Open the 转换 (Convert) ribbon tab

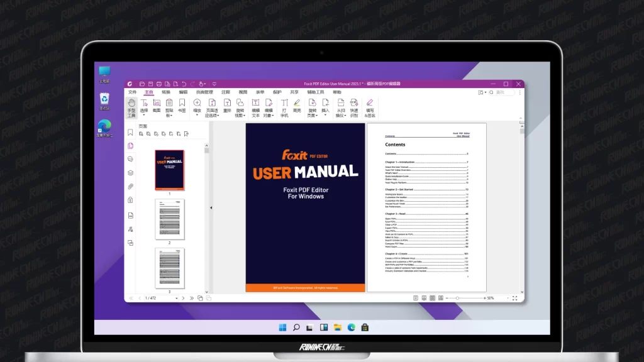click(166, 92)
